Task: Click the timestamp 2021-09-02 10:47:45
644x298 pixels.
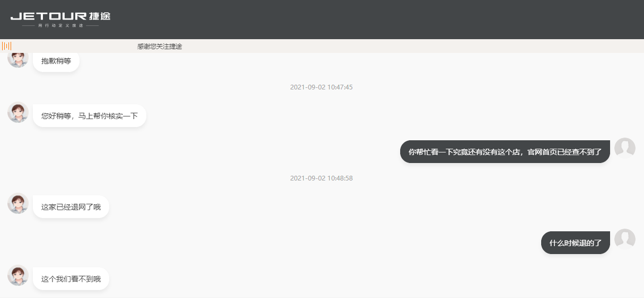Action: 321,87
